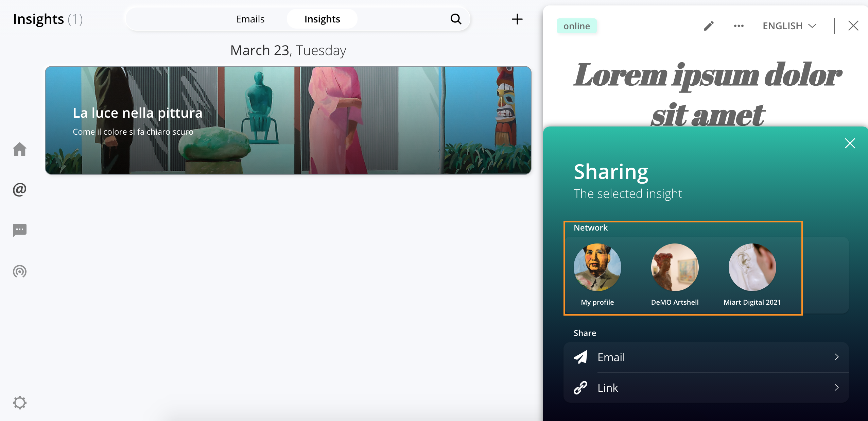Open the broadcast sidebar icon
Image resolution: width=868 pixels, height=421 pixels.
(20, 271)
